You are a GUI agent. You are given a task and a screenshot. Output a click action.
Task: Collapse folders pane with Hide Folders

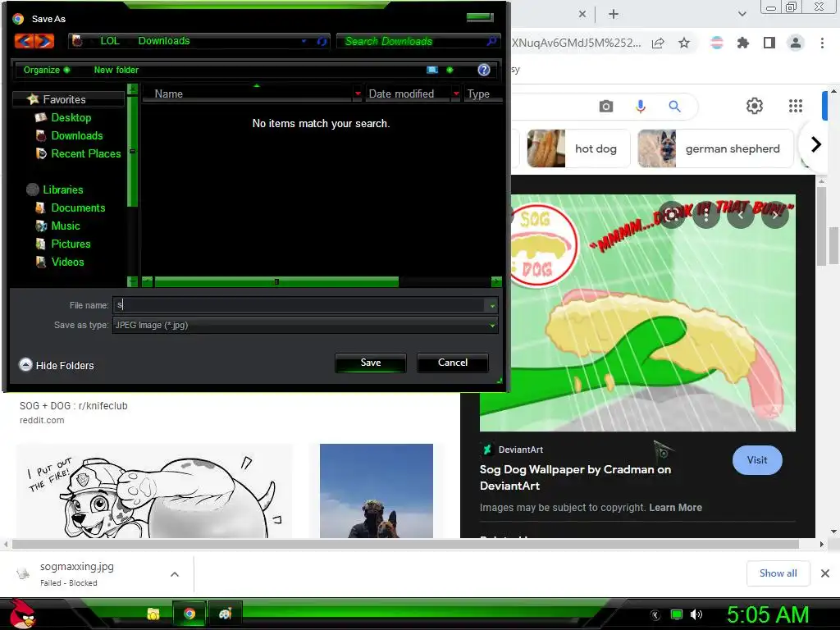click(57, 365)
